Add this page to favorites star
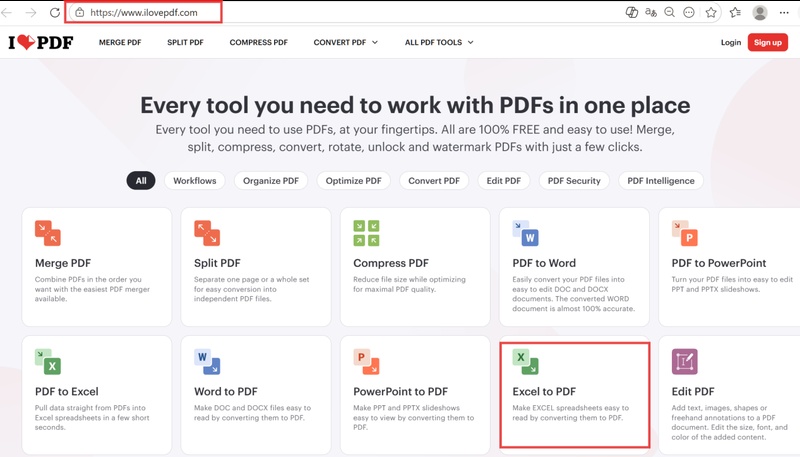Viewport: 800px width, 457px height. [x=711, y=12]
